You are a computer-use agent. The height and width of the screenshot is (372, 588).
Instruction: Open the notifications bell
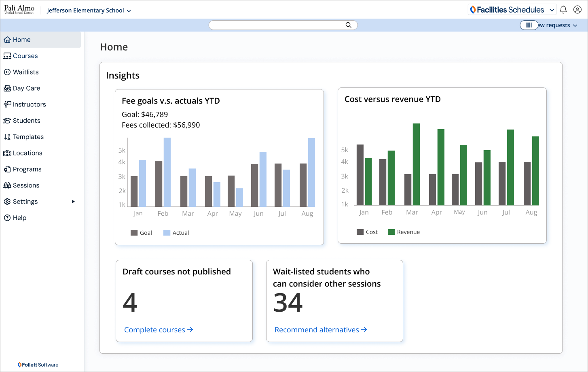point(563,10)
